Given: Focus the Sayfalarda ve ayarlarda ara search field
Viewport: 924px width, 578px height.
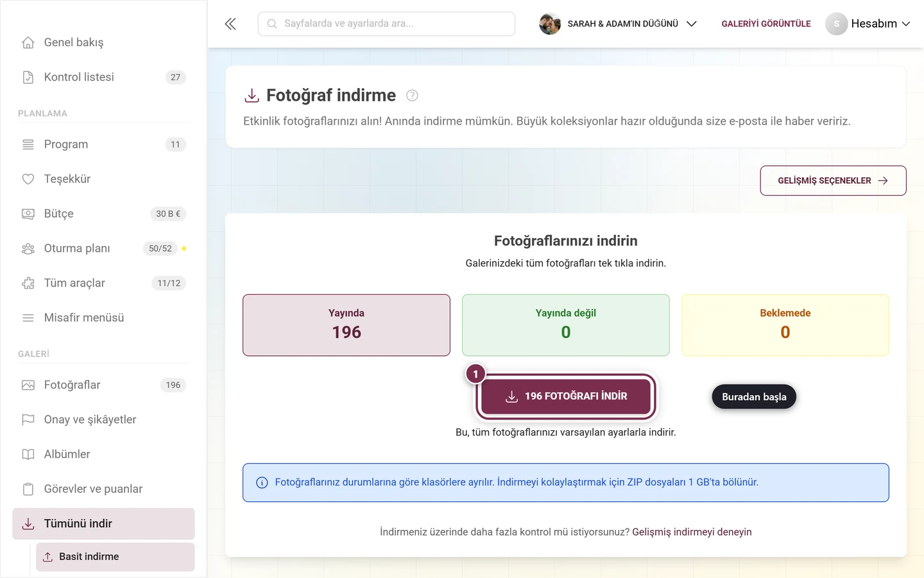Looking at the screenshot, I should [x=386, y=24].
